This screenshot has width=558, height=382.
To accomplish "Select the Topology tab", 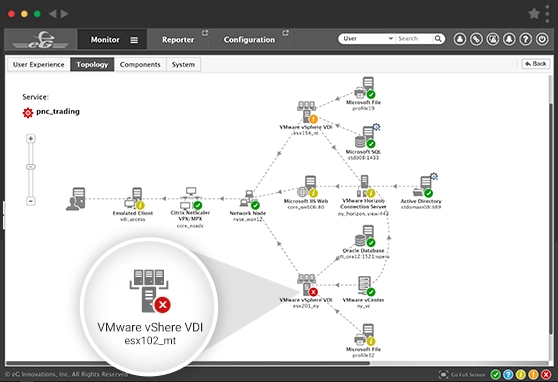I will (92, 64).
